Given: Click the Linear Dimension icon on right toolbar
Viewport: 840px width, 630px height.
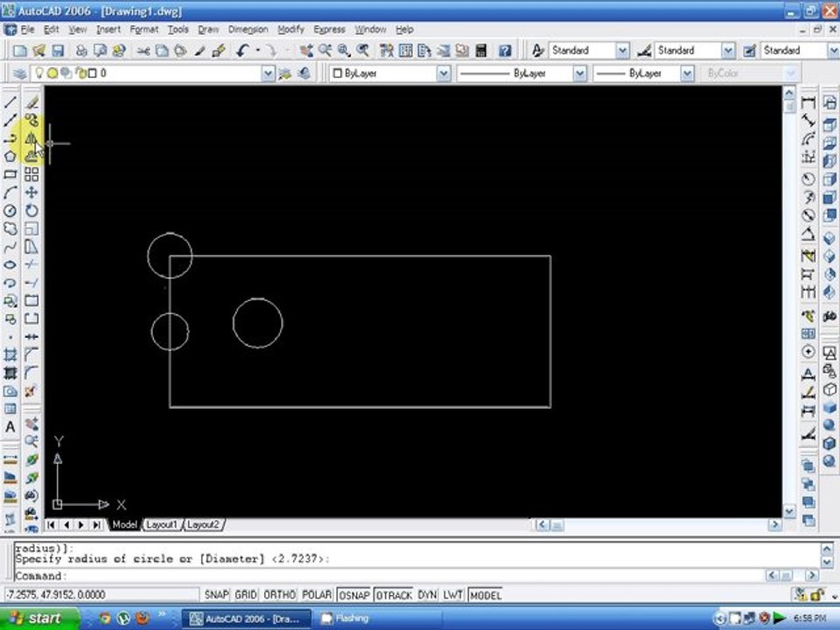Looking at the screenshot, I should pyautogui.click(x=808, y=101).
